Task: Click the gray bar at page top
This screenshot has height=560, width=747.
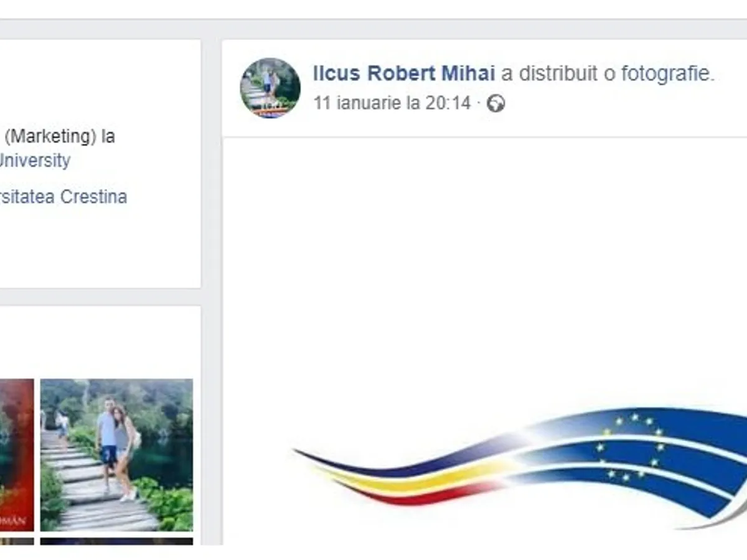Action: point(374,9)
